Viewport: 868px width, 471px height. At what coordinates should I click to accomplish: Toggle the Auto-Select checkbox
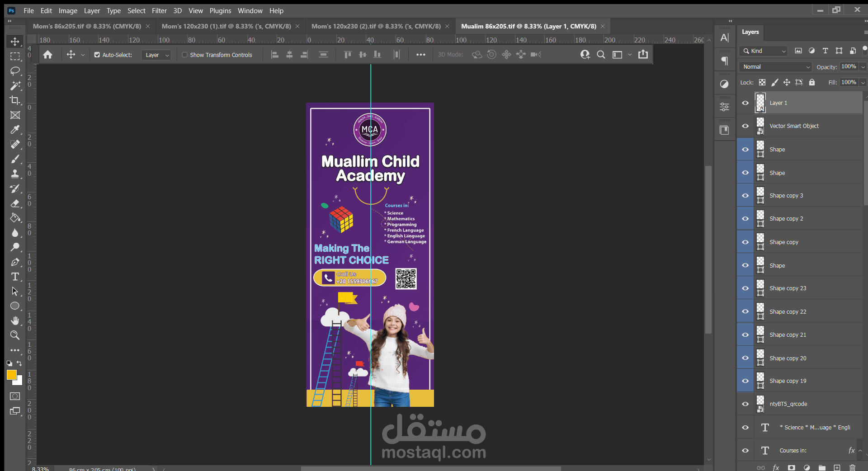pos(97,55)
